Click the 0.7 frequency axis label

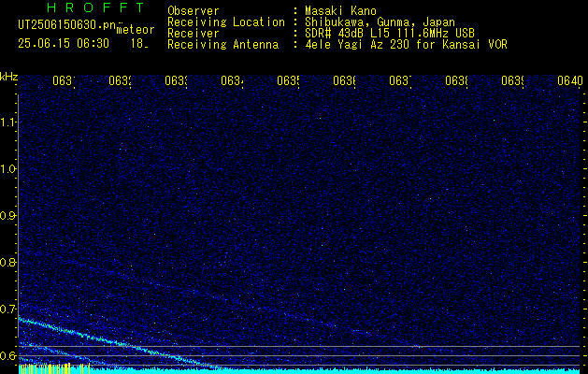[x=8, y=309]
